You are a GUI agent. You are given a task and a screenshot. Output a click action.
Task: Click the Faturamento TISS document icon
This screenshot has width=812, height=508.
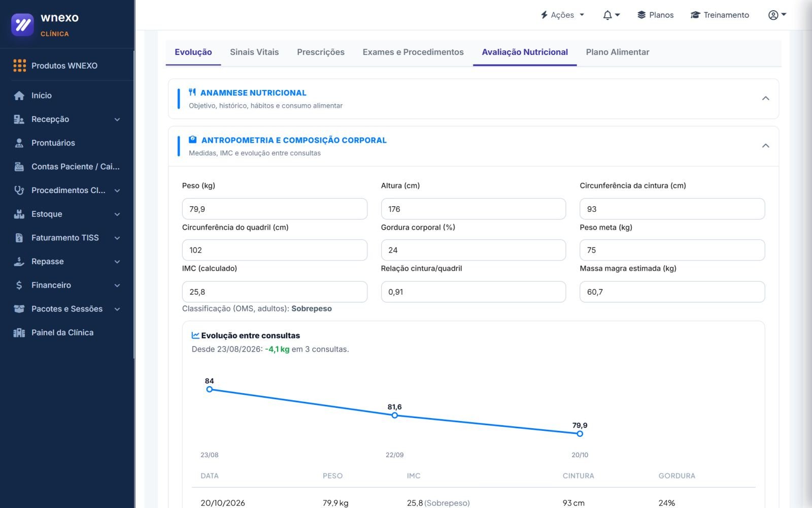click(19, 238)
